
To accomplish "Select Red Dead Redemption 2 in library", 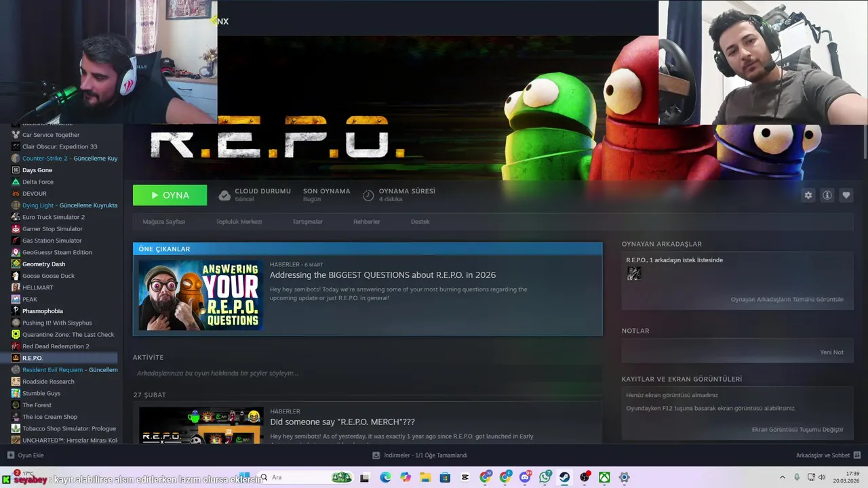I will tap(56, 346).
